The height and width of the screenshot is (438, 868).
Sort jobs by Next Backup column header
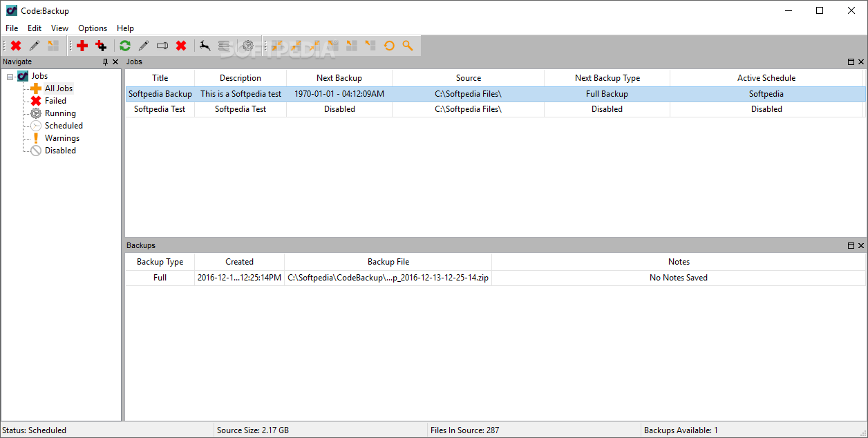pyautogui.click(x=339, y=78)
